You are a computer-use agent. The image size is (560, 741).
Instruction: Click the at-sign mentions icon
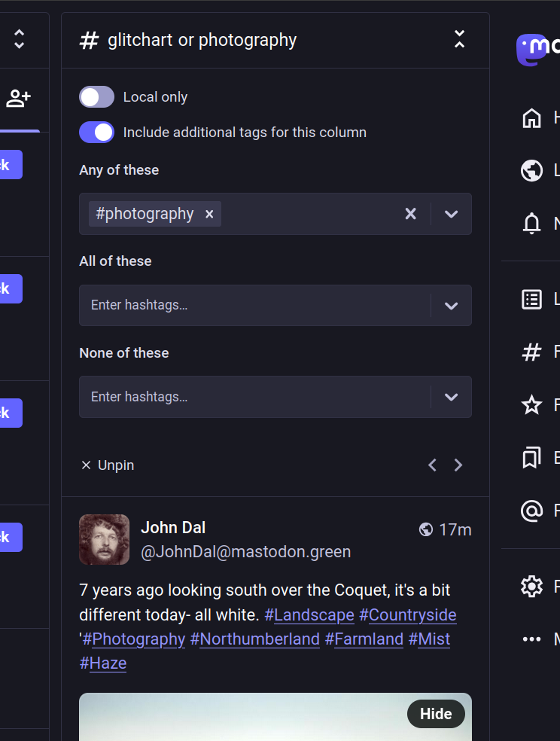coord(532,511)
